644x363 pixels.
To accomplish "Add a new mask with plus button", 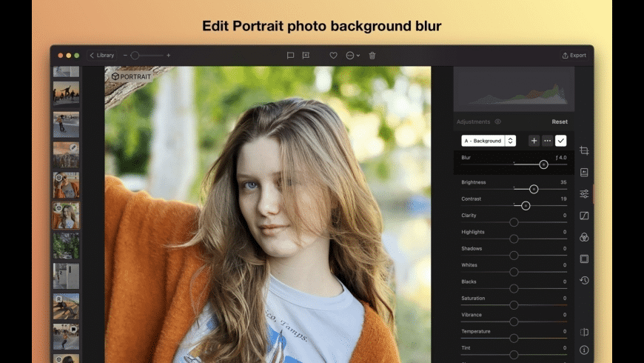I will (x=534, y=141).
